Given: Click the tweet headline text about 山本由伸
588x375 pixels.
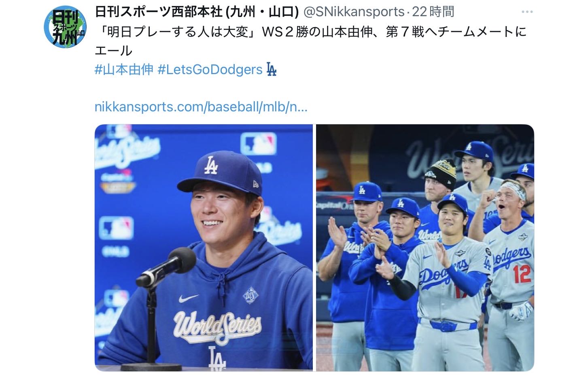Looking at the screenshot, I should (311, 41).
